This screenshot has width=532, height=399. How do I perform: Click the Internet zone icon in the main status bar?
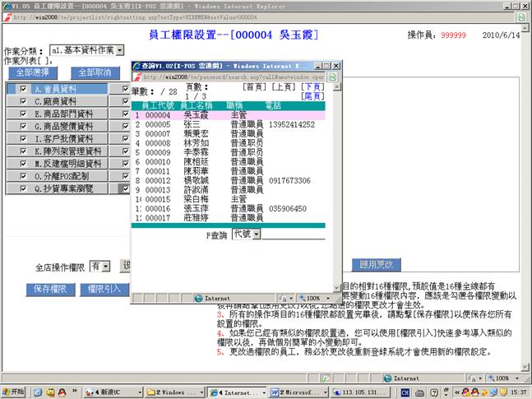click(387, 378)
